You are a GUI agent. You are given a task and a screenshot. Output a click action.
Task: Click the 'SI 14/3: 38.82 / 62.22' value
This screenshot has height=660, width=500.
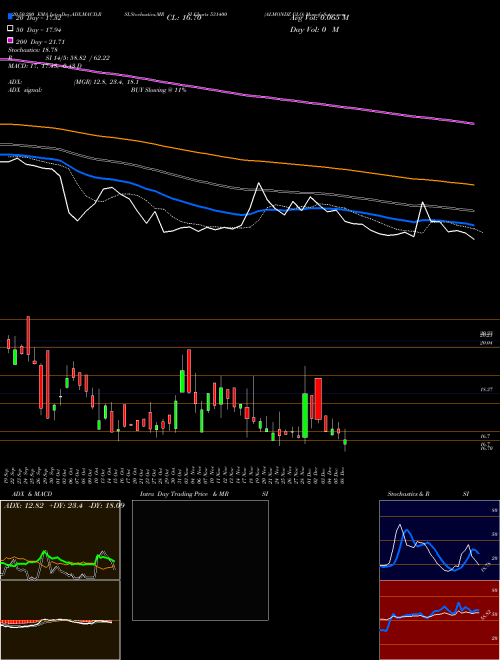pyautogui.click(x=77, y=58)
